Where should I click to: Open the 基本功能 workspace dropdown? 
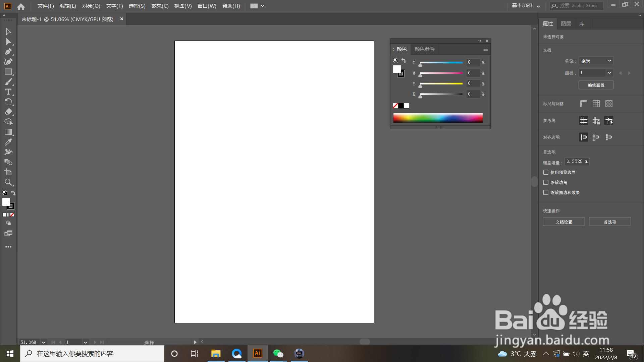(526, 6)
